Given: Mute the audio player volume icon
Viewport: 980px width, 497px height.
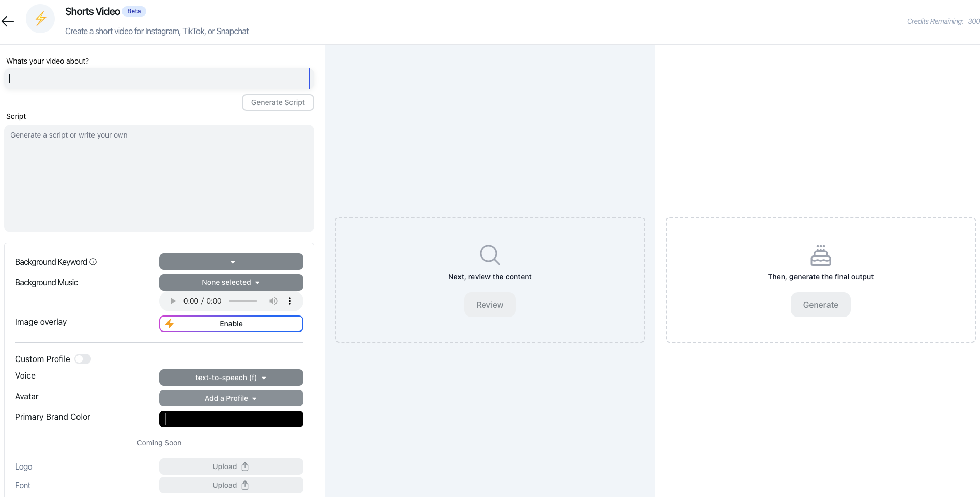Looking at the screenshot, I should pyautogui.click(x=273, y=301).
